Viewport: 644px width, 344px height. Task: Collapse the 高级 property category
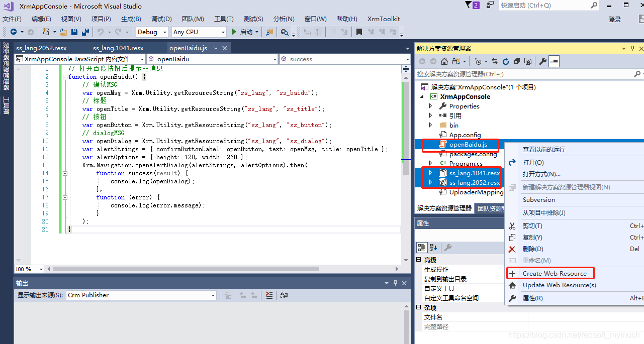pyautogui.click(x=419, y=260)
